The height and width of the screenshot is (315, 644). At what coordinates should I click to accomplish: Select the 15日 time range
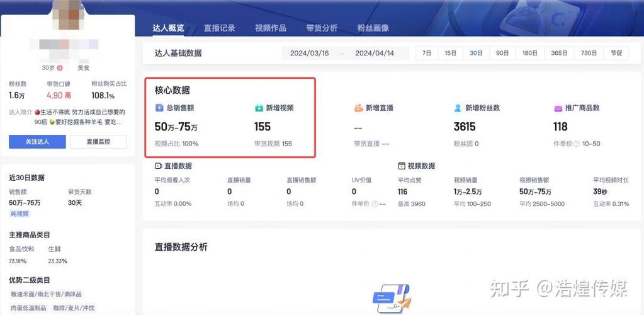coord(451,53)
